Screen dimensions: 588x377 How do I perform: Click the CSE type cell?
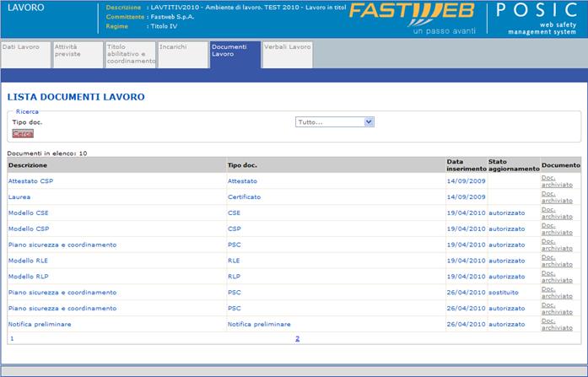(x=234, y=213)
